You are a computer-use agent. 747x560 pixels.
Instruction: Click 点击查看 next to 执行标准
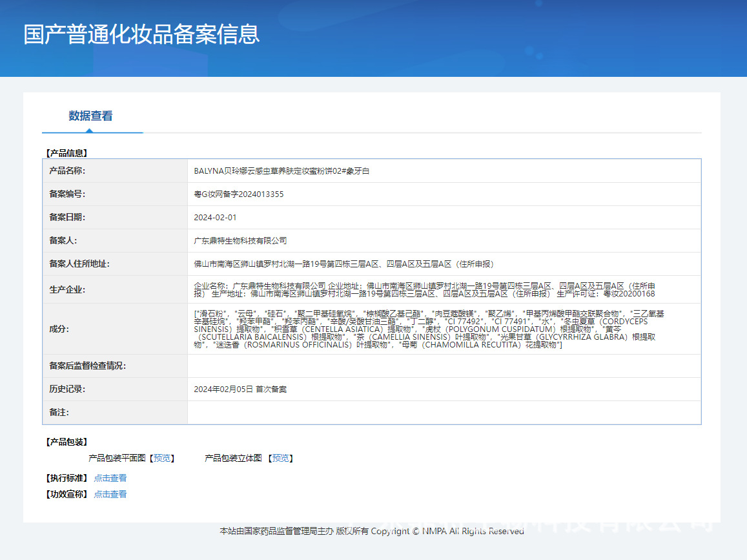pyautogui.click(x=110, y=478)
